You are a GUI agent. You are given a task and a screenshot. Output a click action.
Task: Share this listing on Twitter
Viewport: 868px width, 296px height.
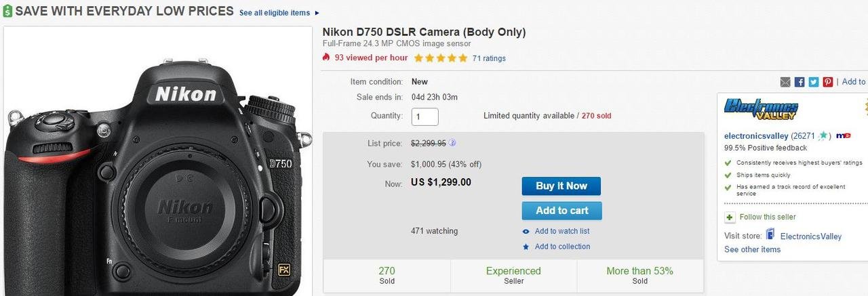(x=814, y=82)
